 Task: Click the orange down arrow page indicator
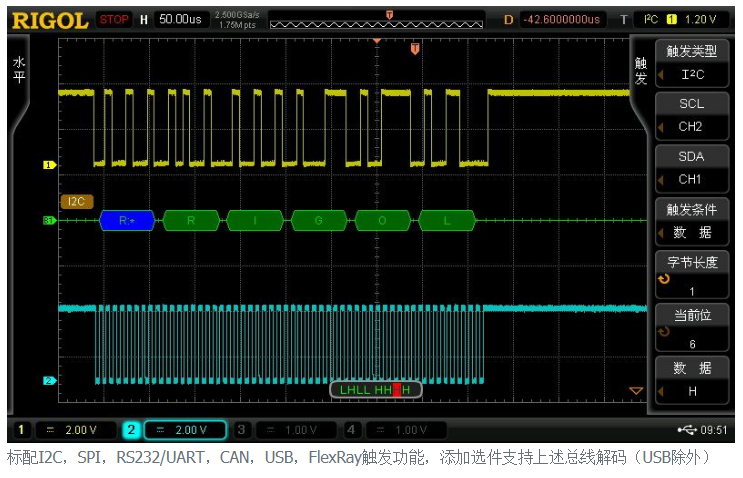point(636,391)
